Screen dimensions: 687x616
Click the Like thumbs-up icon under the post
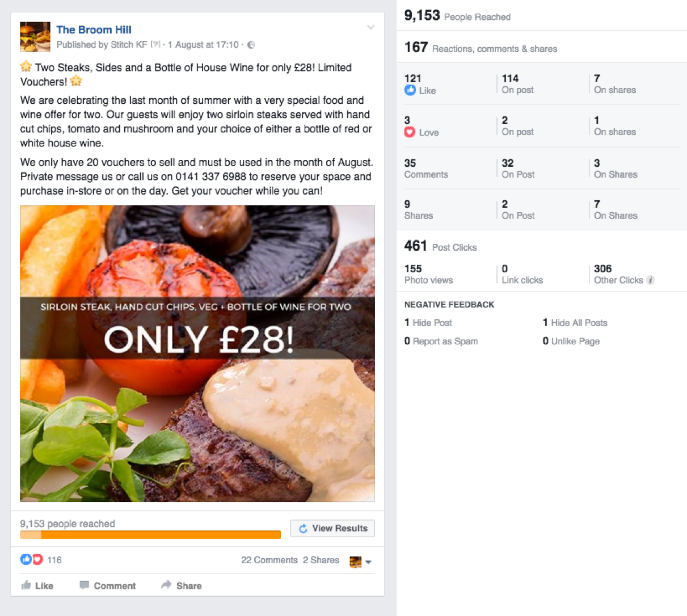click(26, 585)
